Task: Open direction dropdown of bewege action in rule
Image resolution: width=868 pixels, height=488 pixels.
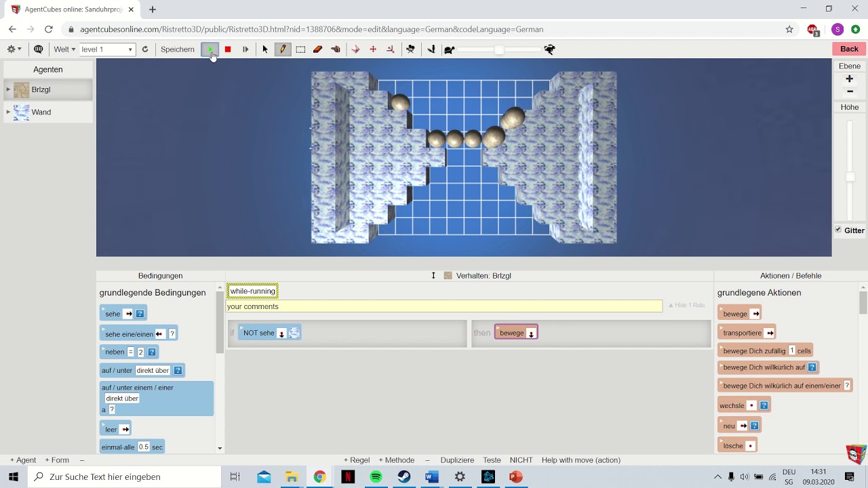Action: pos(531,333)
